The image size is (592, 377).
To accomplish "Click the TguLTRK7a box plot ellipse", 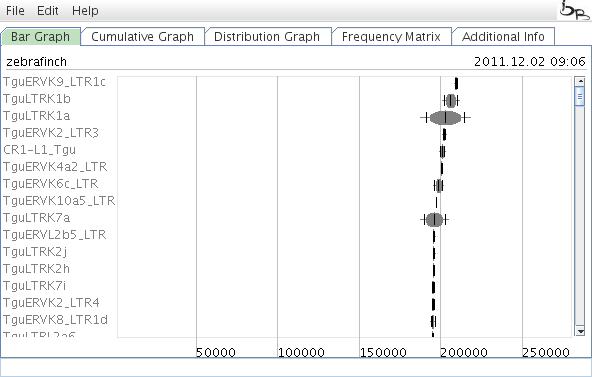I will pos(435,220).
